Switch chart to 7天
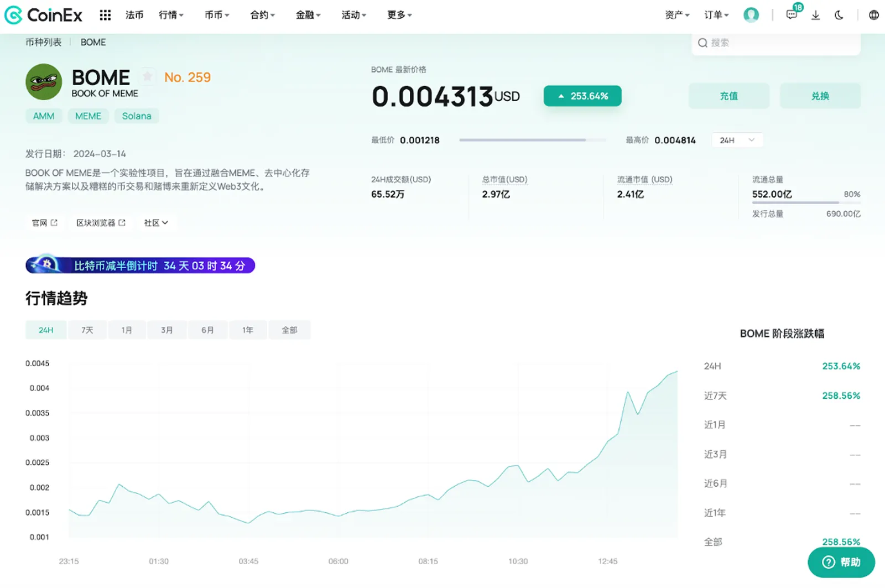The image size is (885, 588). (87, 330)
